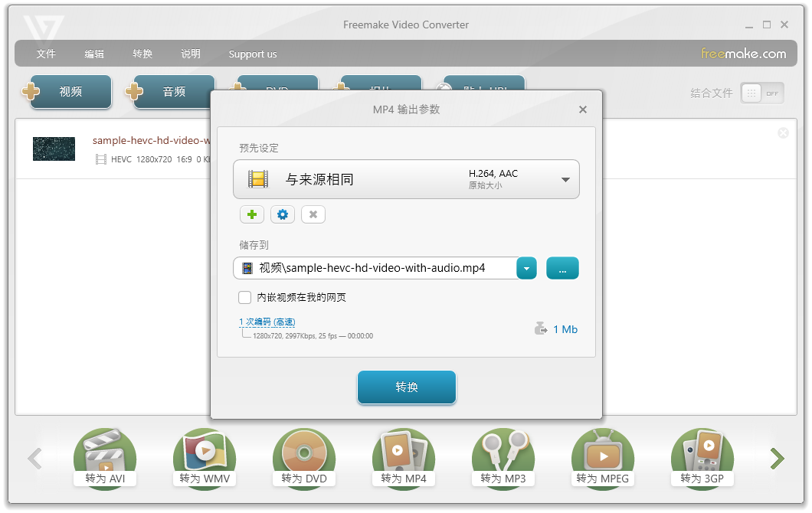Image resolution: width=812 pixels, height=513 pixels.
Task: Add a new preset with the green plus icon
Action: click(251, 214)
